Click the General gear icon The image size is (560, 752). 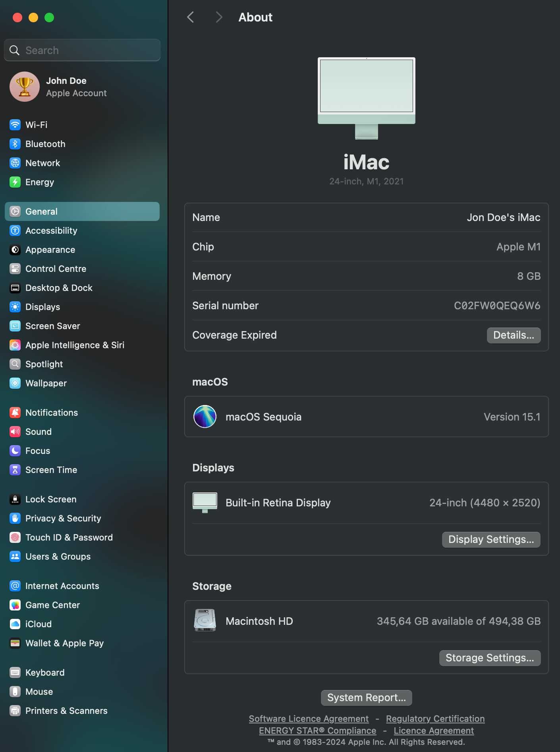[x=15, y=211]
